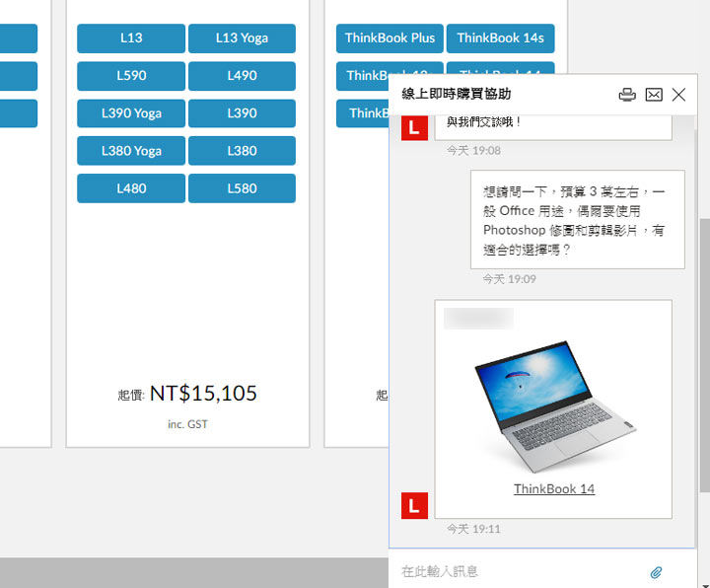The image size is (710, 588).
Task: Click the user's Photoshop budget question message
Action: click(577, 220)
